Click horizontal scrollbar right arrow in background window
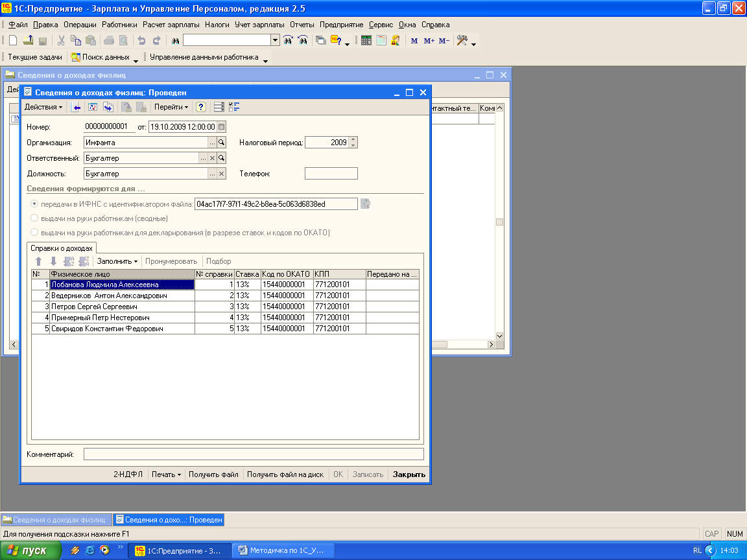This screenshot has height=560, width=747. [491, 344]
